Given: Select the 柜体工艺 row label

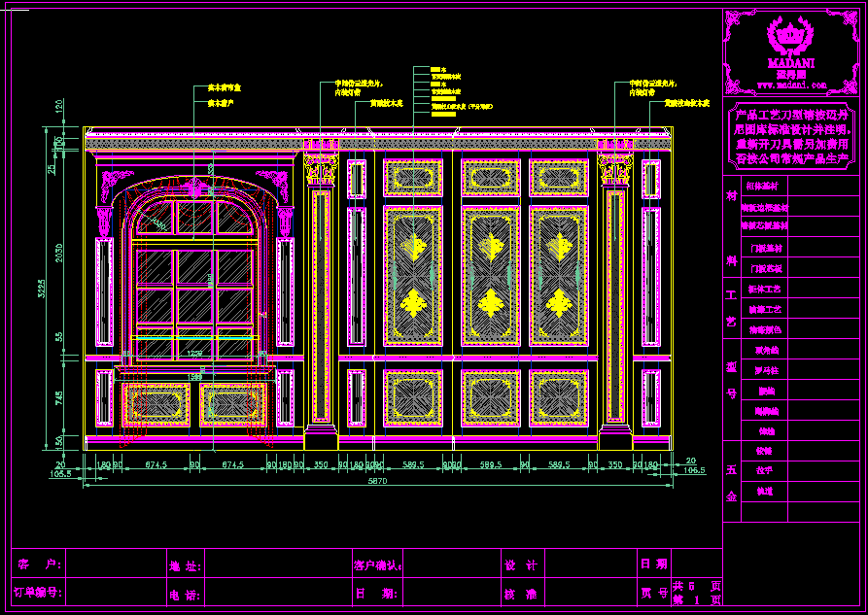Looking at the screenshot, I should click(765, 289).
